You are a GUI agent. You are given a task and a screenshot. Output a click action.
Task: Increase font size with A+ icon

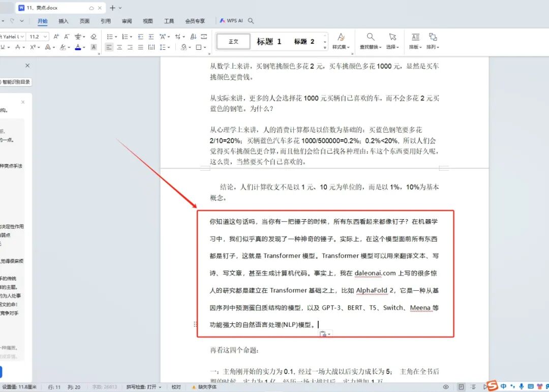point(56,37)
